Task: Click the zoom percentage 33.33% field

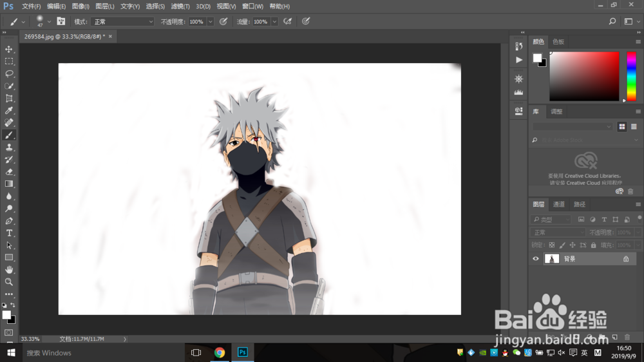Action: pos(30,339)
